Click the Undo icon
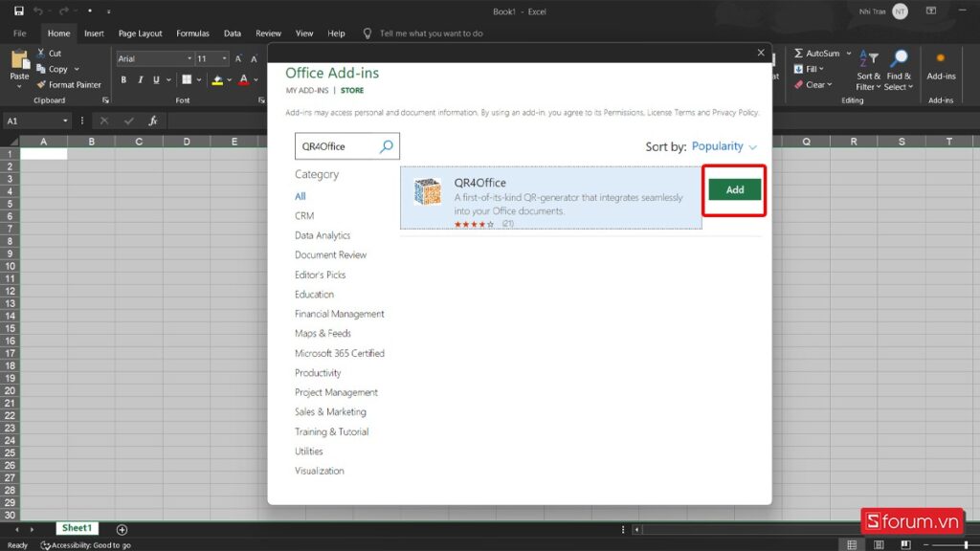980x551 pixels. 38,11
